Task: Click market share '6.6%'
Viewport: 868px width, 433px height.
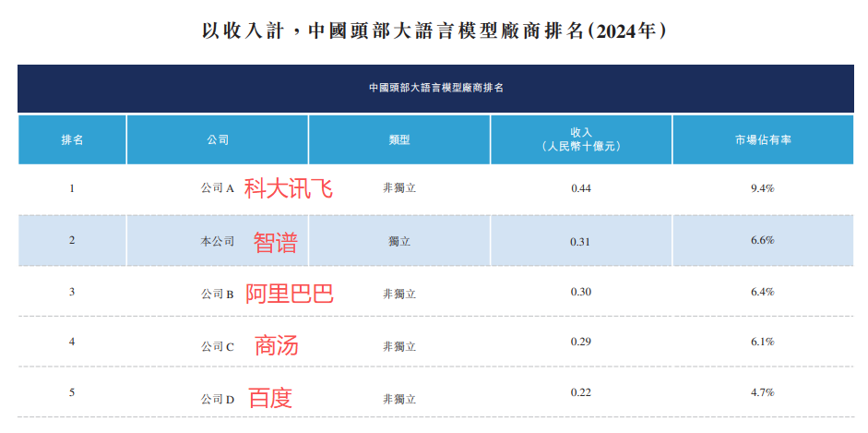Action: pyautogui.click(x=763, y=240)
